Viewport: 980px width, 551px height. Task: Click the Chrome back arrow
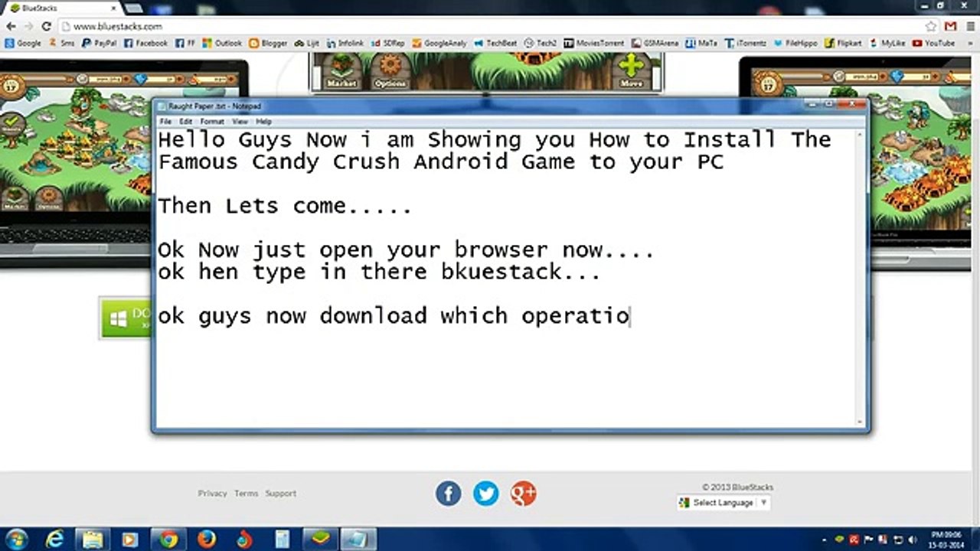(x=11, y=26)
